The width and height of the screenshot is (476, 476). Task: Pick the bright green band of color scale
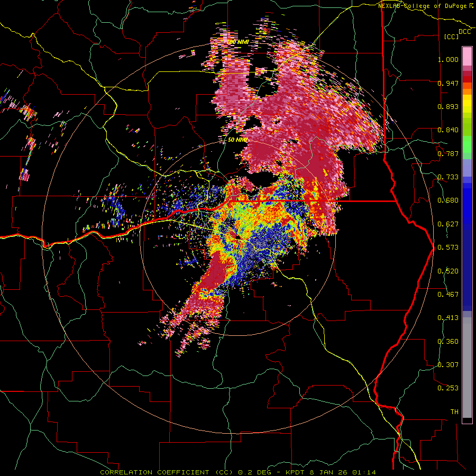(x=467, y=144)
